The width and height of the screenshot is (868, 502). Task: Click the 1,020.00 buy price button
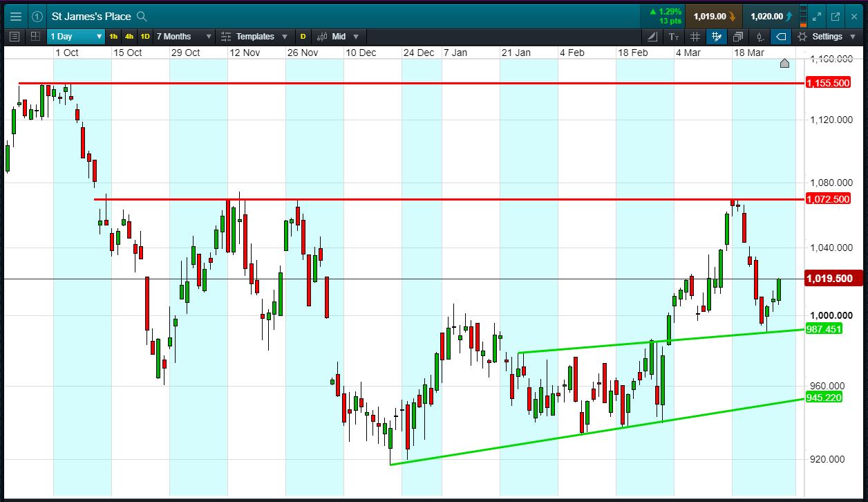click(x=771, y=16)
